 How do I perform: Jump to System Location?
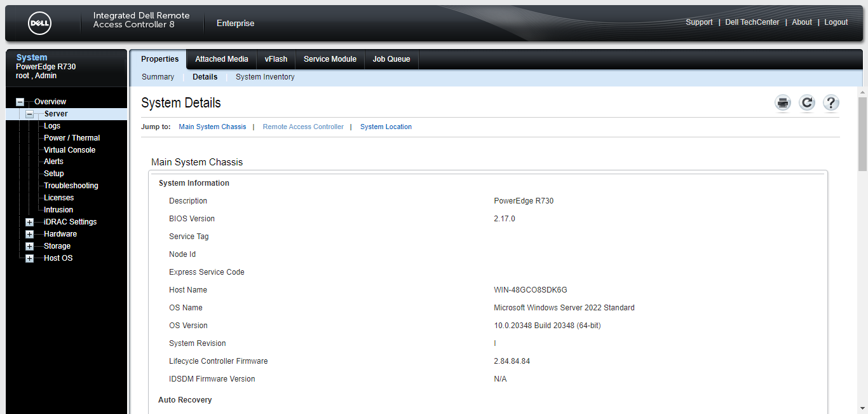pyautogui.click(x=386, y=127)
